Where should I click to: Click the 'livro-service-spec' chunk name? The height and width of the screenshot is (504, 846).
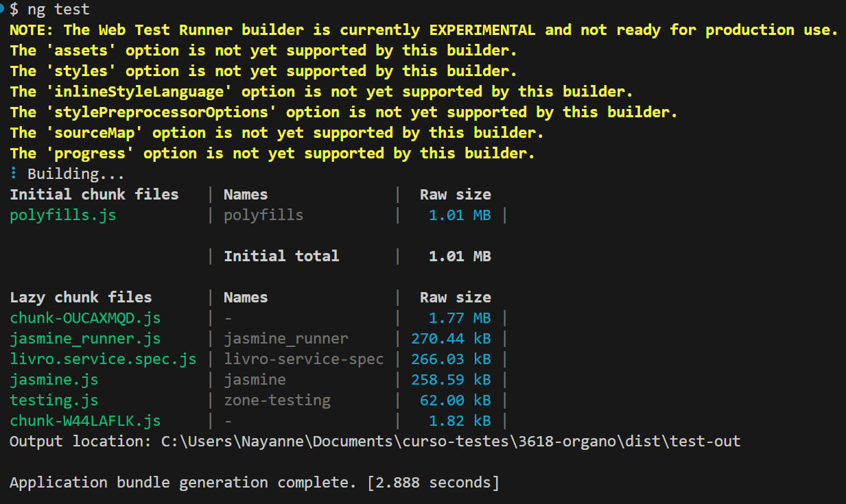point(304,359)
